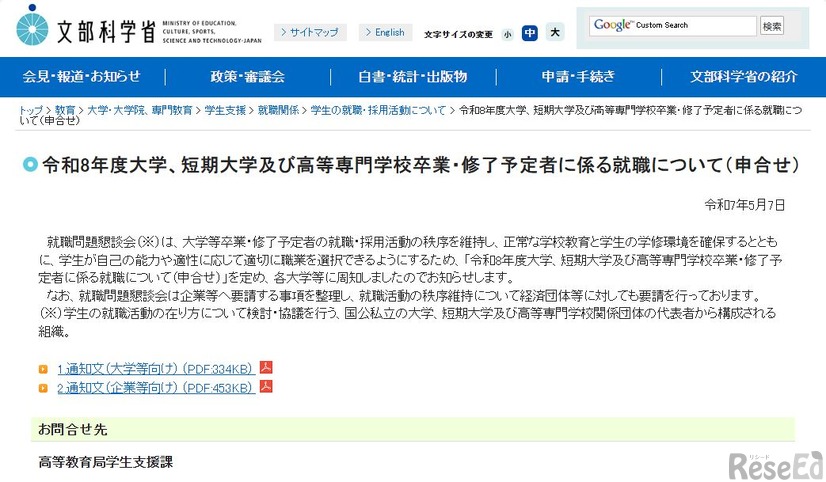Open 白書・統計・出版物 navigation menu

coord(412,76)
